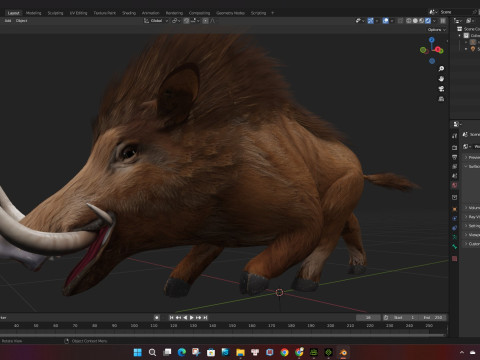Open the object types visibility dropdown
480x360 pixels.
tap(359, 21)
